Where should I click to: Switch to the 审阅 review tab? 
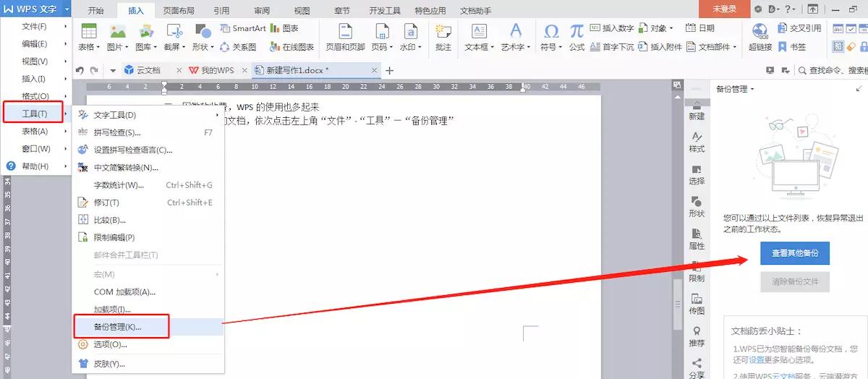(x=261, y=11)
